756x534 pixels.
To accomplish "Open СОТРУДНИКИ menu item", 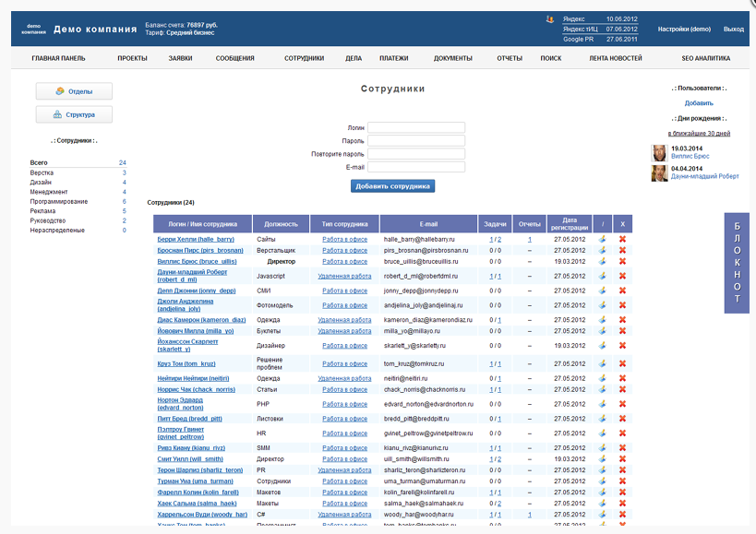I will point(305,58).
